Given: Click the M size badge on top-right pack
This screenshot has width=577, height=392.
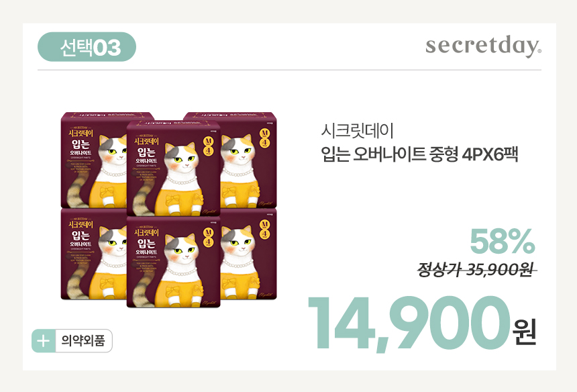Looking at the screenshot, I should 265,139.
